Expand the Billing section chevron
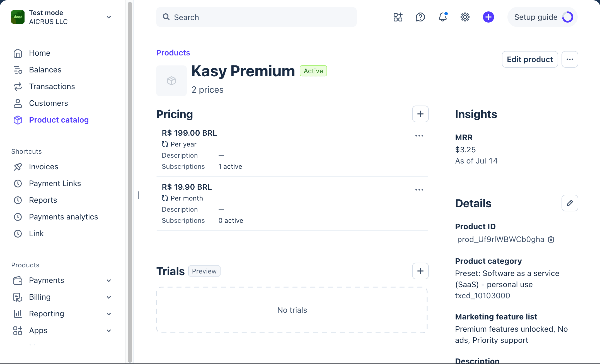Screen dimensions: 600x364 (109, 297)
